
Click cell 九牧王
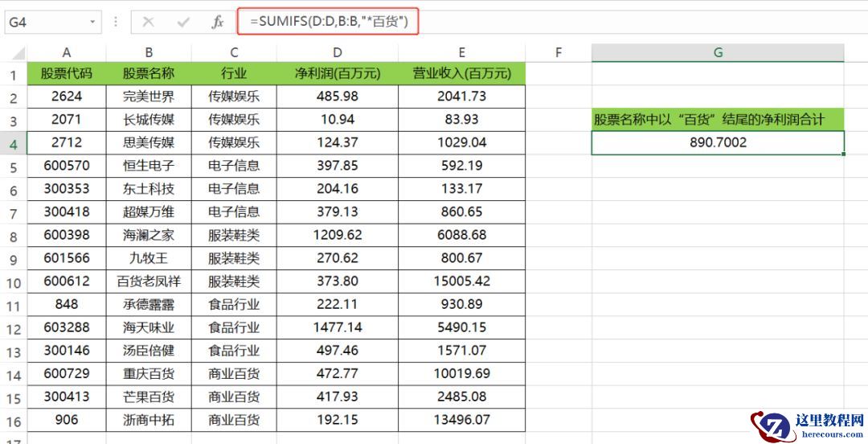pyautogui.click(x=149, y=258)
